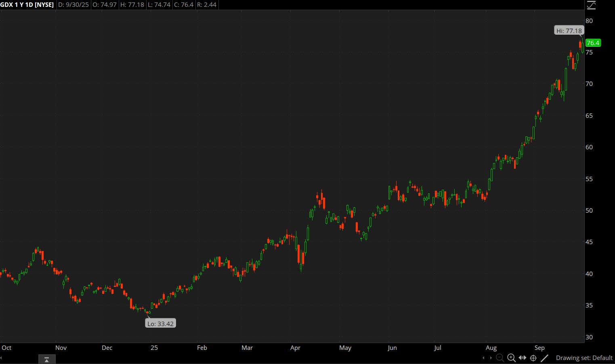Click the D: 9/30/25 date field
The image size is (615, 364).
73,5
